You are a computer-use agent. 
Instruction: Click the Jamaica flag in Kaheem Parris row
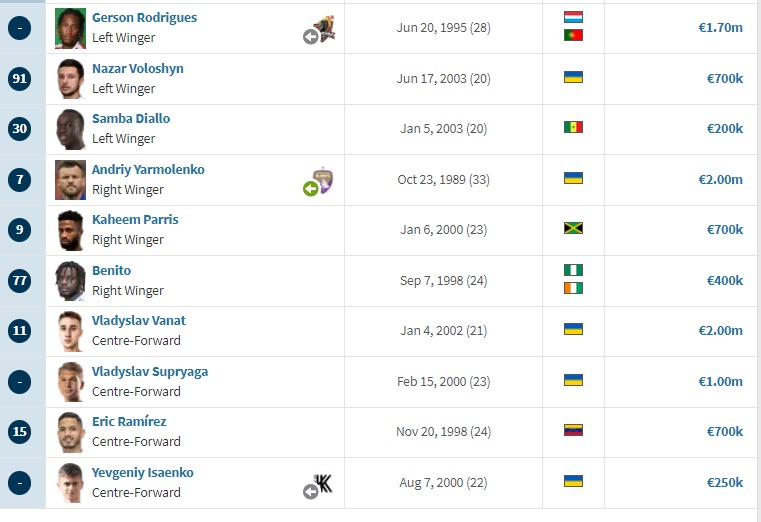tap(573, 228)
